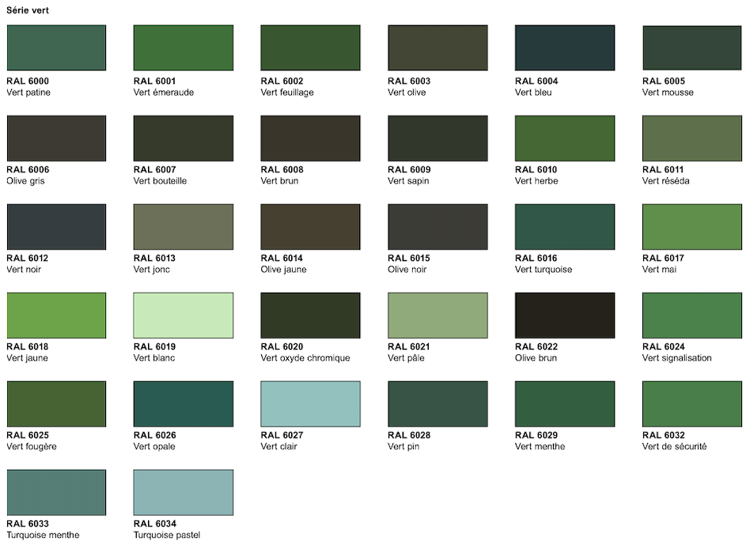Click the 'RAL 6021' code label
The height and width of the screenshot is (560, 750).
point(410,346)
